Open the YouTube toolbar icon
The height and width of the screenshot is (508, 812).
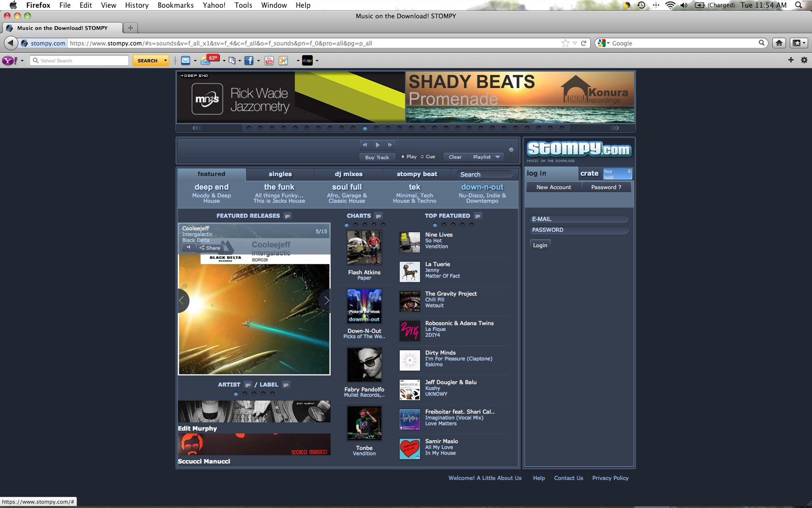pos(269,60)
